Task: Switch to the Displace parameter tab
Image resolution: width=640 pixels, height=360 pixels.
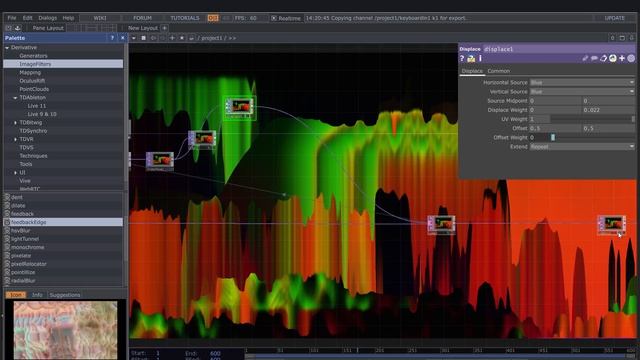Action: point(472,71)
